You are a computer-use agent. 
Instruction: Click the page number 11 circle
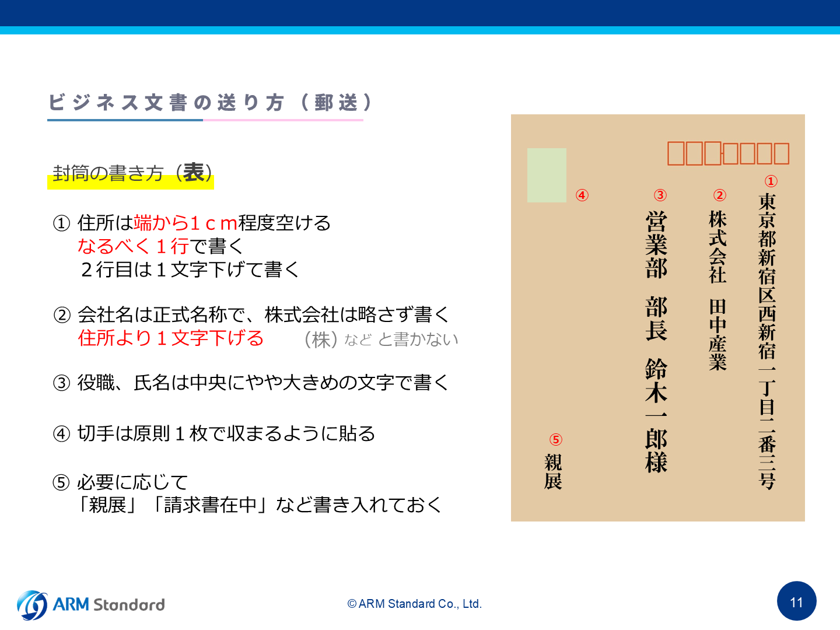797,601
